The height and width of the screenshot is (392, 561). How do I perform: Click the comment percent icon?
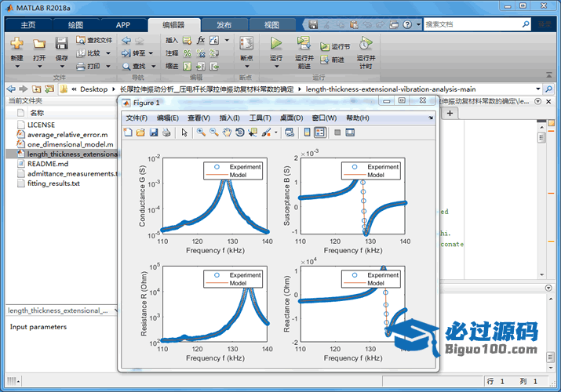pos(187,53)
